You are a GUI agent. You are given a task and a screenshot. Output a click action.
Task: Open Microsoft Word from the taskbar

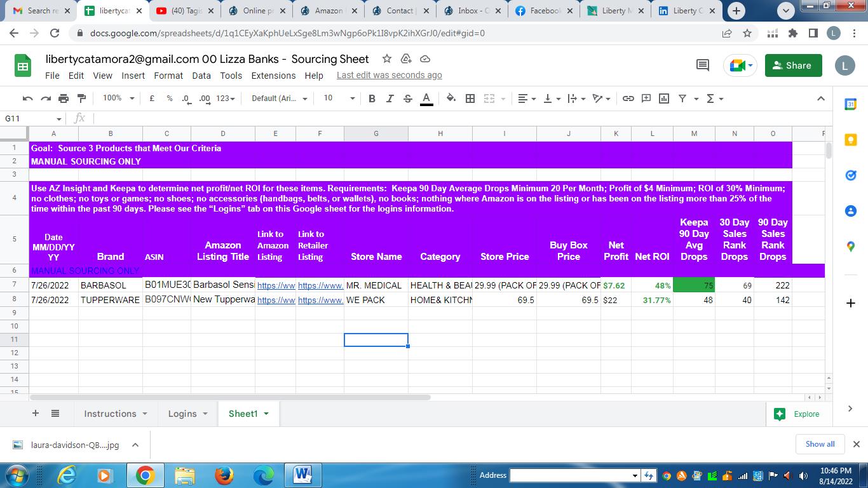pos(302,475)
